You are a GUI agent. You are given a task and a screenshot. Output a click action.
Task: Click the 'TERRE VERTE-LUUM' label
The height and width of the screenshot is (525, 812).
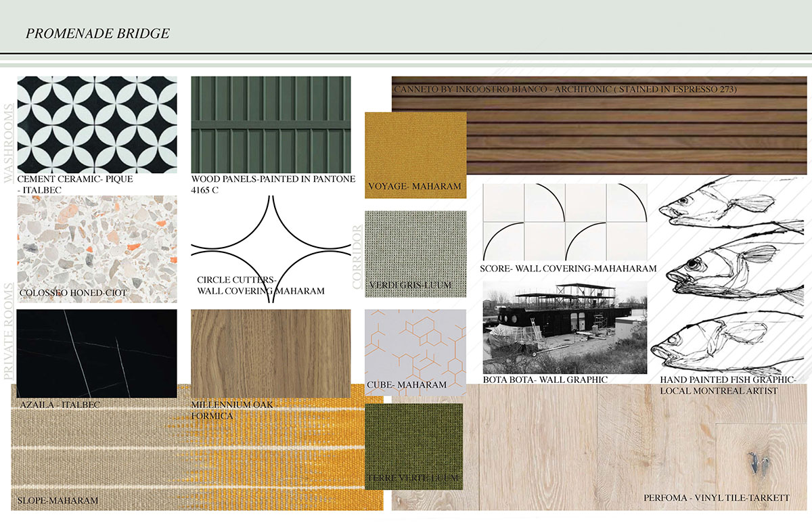pyautogui.click(x=414, y=479)
